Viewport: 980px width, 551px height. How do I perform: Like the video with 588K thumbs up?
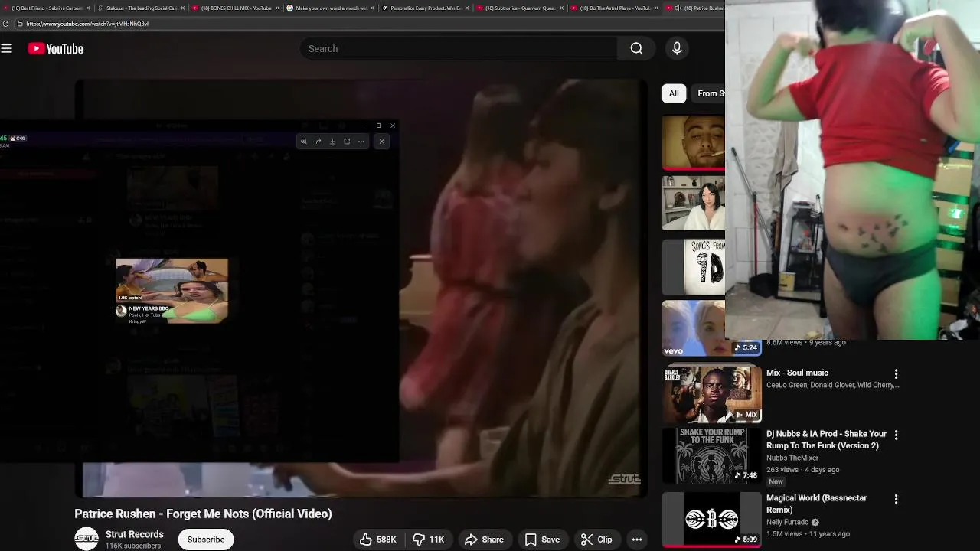tap(379, 540)
